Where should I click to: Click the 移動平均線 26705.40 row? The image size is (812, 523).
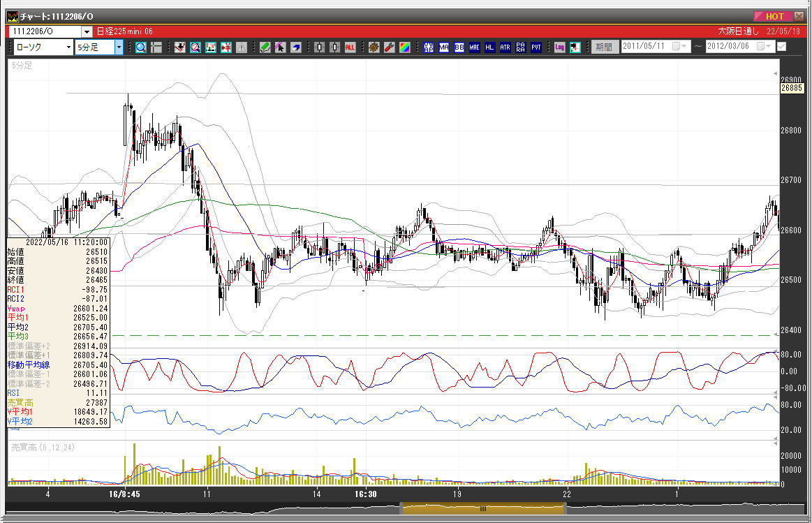point(58,365)
